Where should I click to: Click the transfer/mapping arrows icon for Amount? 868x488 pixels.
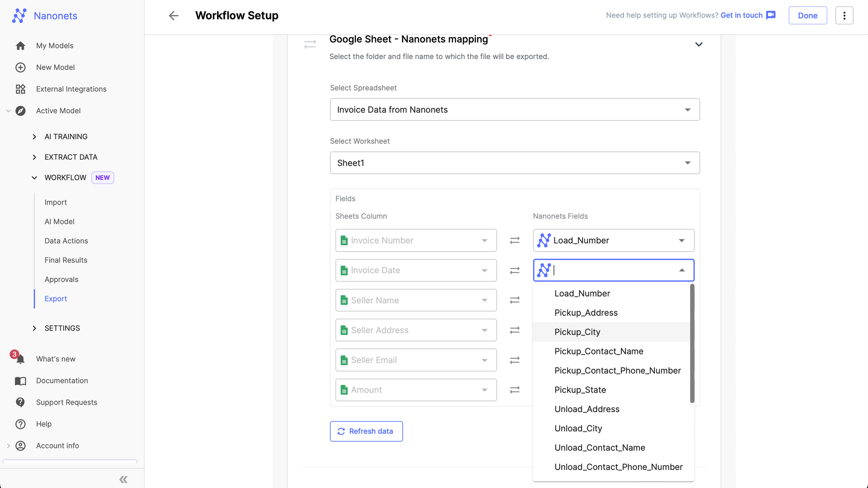tap(514, 390)
